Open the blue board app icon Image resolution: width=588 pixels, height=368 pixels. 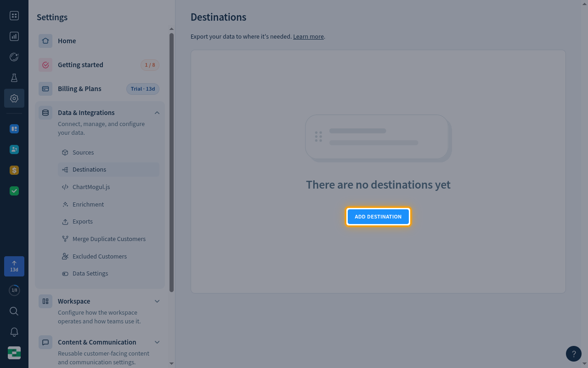(14, 129)
